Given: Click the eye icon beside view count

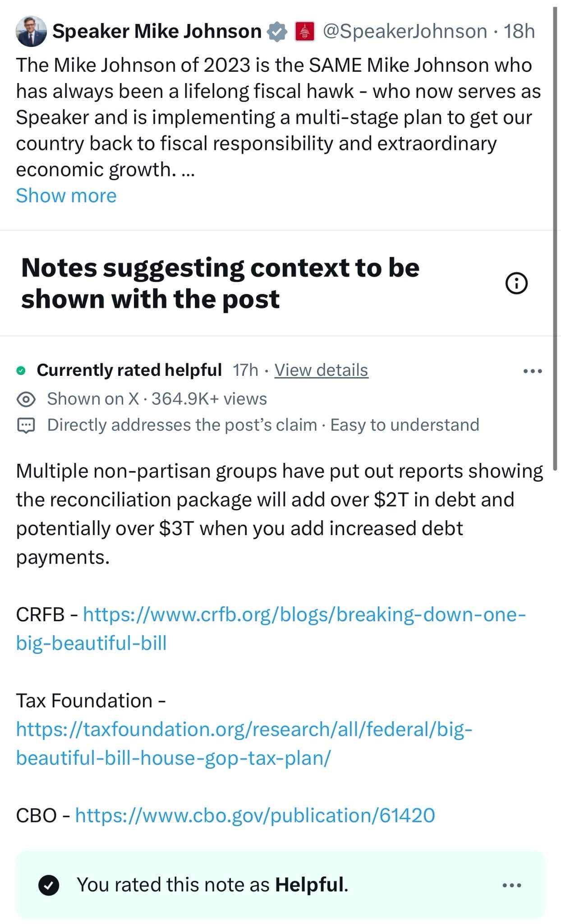Looking at the screenshot, I should (26, 399).
